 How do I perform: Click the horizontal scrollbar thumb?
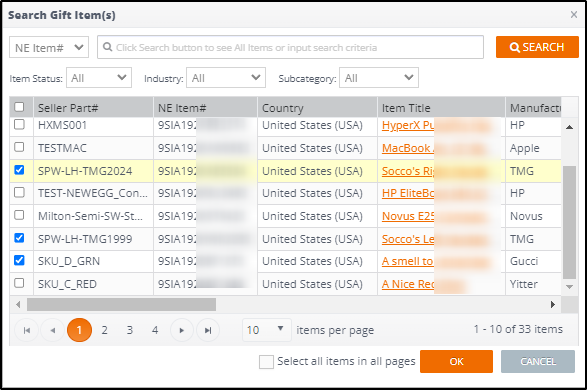121,304
